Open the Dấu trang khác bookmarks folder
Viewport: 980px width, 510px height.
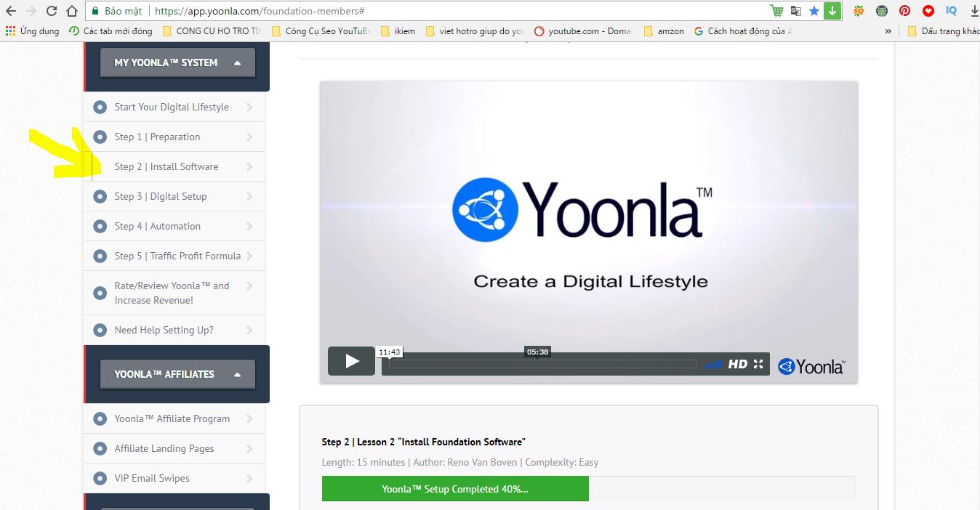tap(943, 31)
